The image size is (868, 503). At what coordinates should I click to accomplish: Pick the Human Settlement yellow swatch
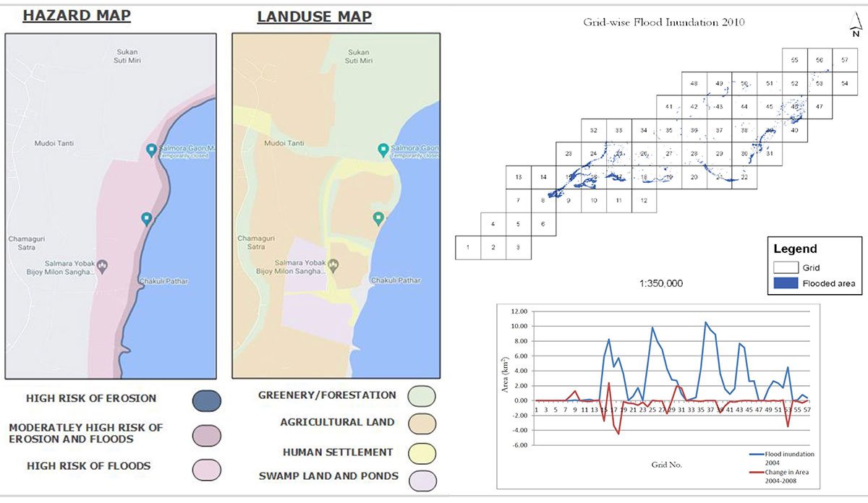[x=421, y=453]
